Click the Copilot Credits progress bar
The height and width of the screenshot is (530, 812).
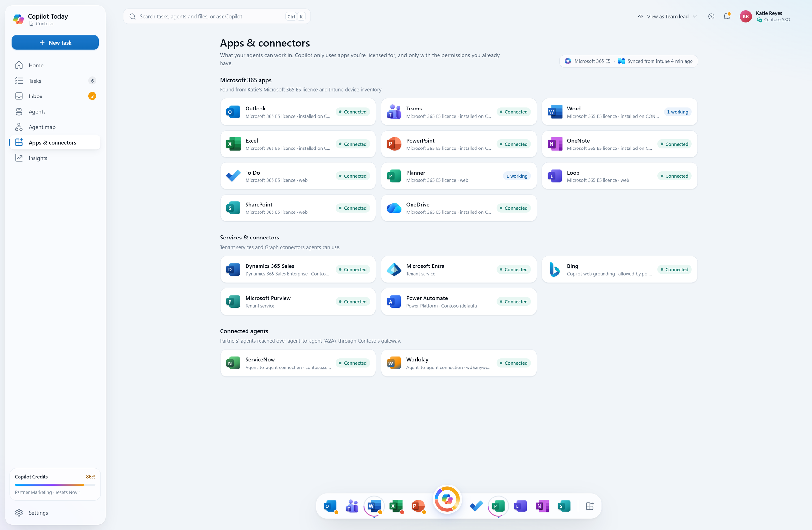(x=55, y=485)
